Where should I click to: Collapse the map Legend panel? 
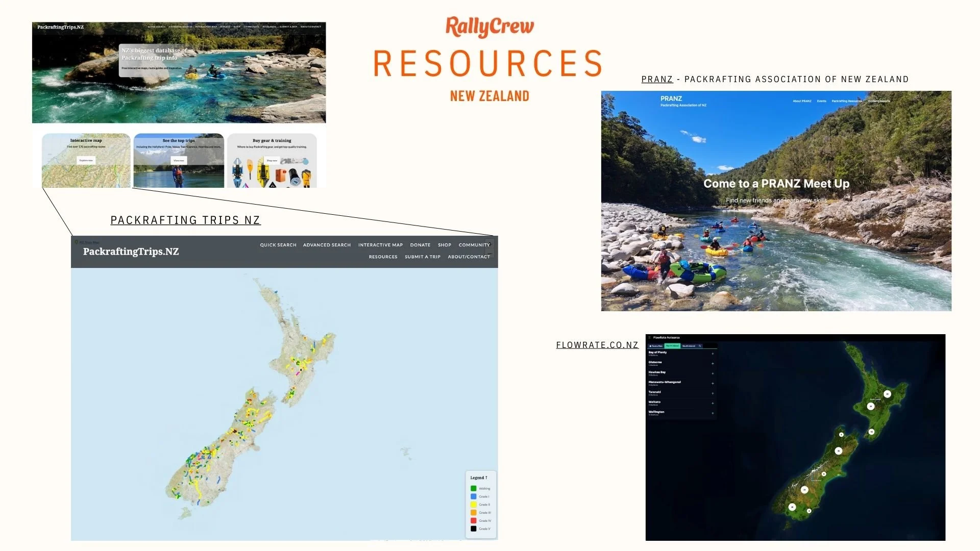(479, 478)
